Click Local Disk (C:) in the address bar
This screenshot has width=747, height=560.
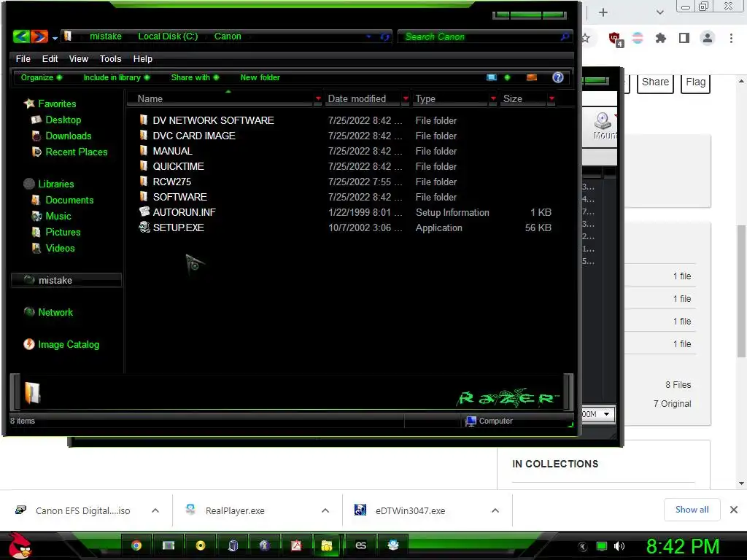(x=168, y=36)
